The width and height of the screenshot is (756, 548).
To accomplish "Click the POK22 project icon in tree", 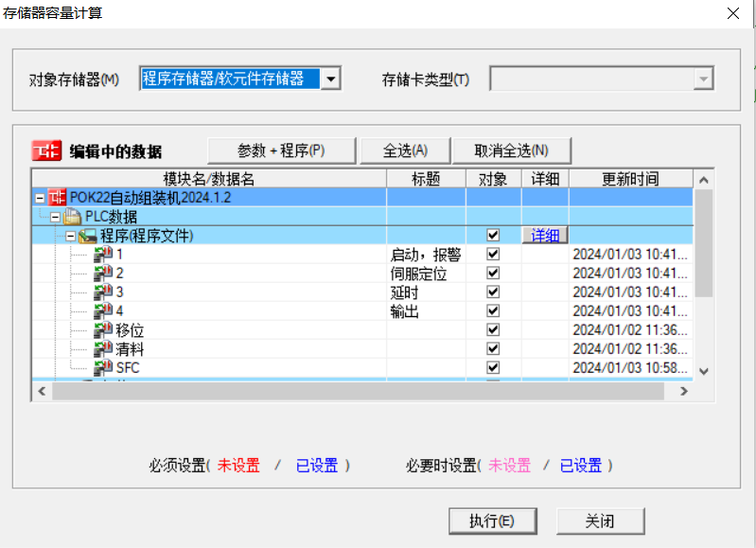I will coord(58,198).
